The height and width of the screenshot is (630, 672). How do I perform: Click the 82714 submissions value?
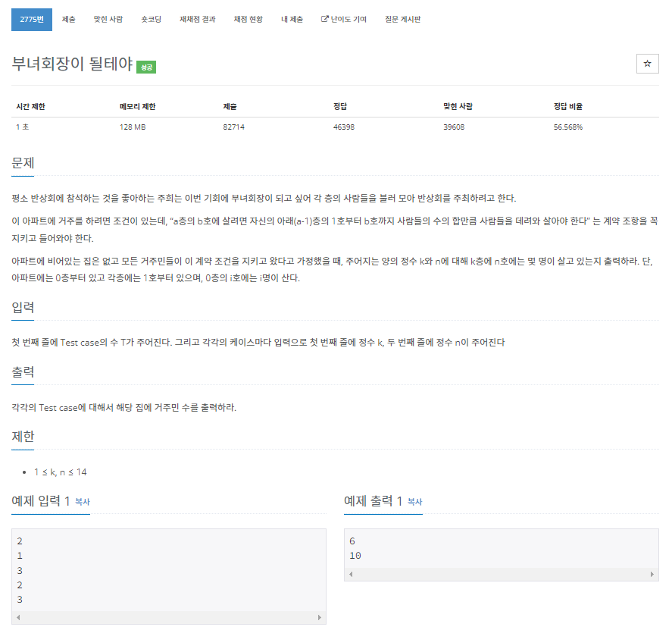pos(233,127)
